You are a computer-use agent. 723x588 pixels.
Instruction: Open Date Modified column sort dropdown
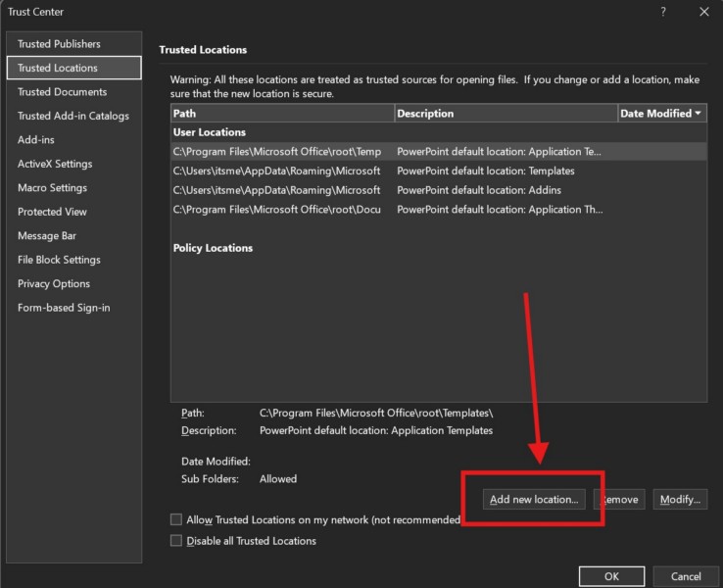tap(698, 114)
